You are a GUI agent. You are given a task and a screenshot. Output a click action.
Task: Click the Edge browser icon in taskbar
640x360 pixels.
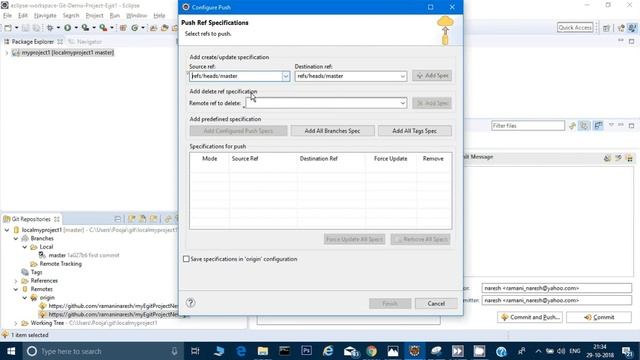click(241, 351)
